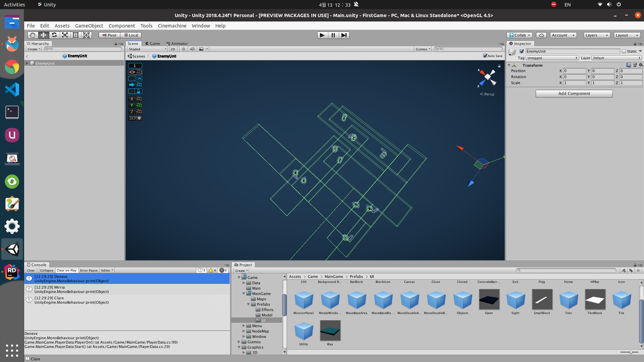Viewport: 644px width, 362px height.
Task: Open the Gizmos dropdown
Action: coord(423,49)
